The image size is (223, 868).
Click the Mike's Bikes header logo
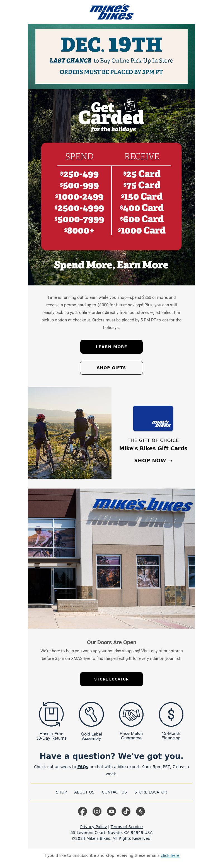111,13
